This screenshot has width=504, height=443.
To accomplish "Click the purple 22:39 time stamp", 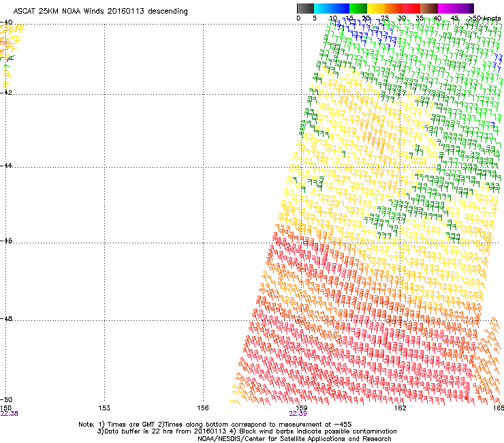I will click(x=298, y=414).
